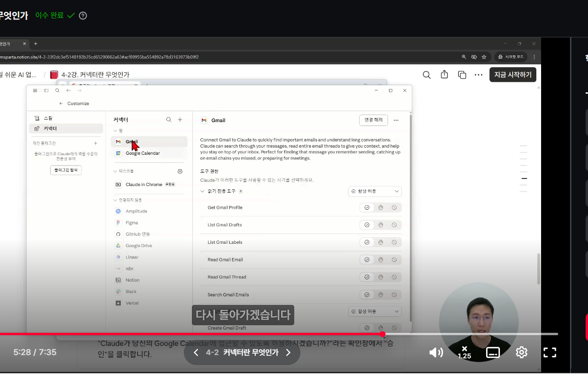Image resolution: width=588 pixels, height=374 pixels.
Task: Collapse the 연결되지 않음 group
Action: (x=115, y=200)
